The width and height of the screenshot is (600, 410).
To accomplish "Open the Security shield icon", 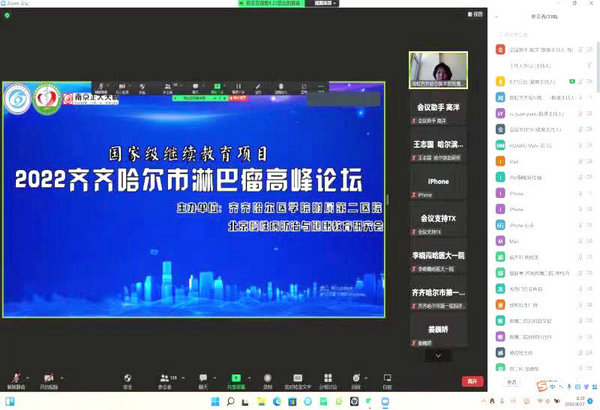I will coord(127,378).
